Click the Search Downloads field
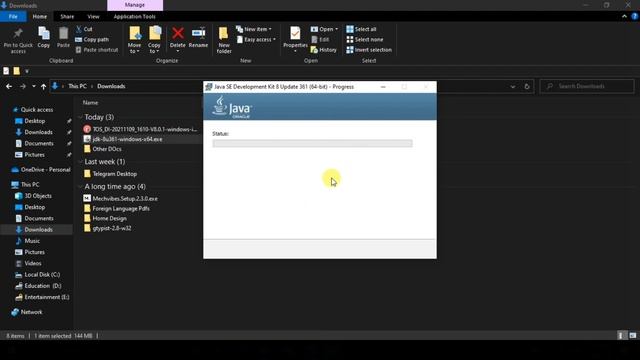Viewport: 640px width, 360px height. 587,86
